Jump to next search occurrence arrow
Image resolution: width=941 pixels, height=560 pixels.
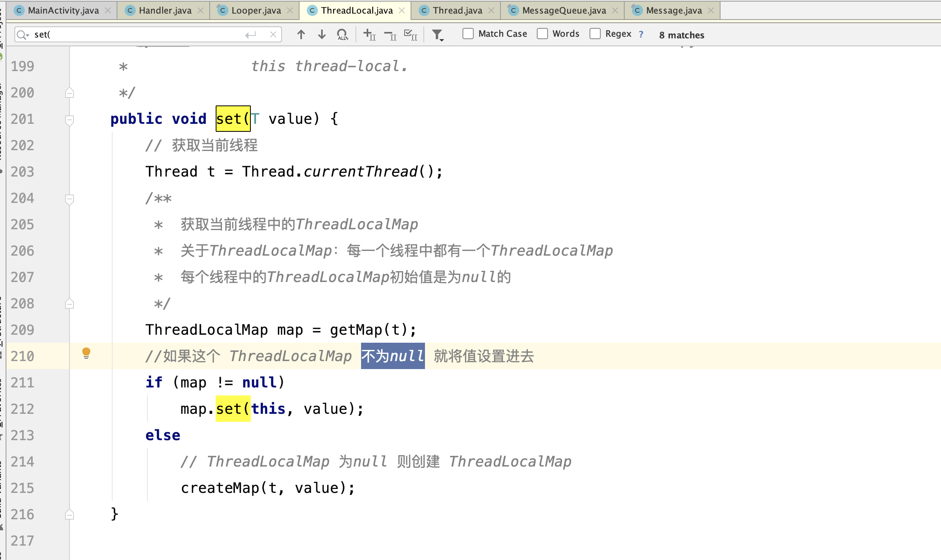click(x=322, y=35)
